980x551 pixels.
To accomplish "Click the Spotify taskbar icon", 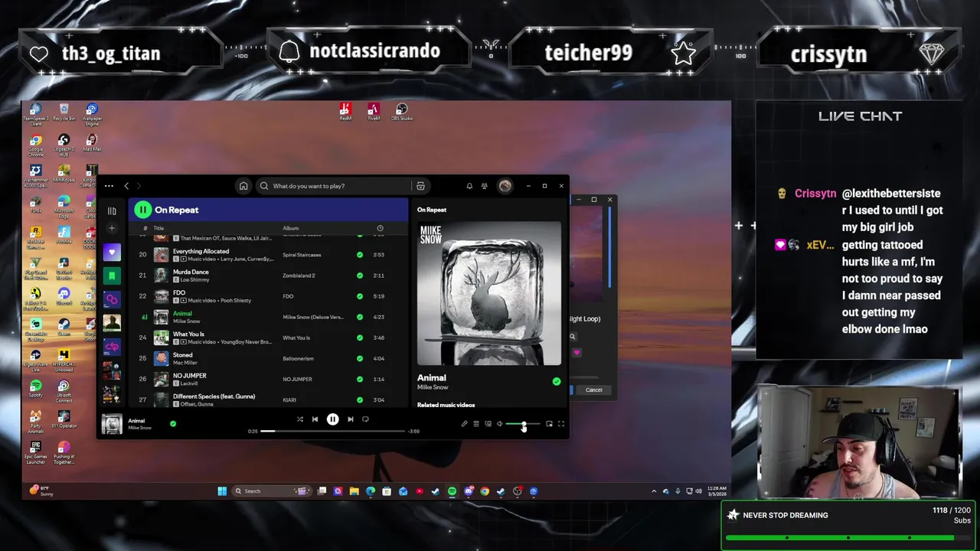I will (x=452, y=491).
